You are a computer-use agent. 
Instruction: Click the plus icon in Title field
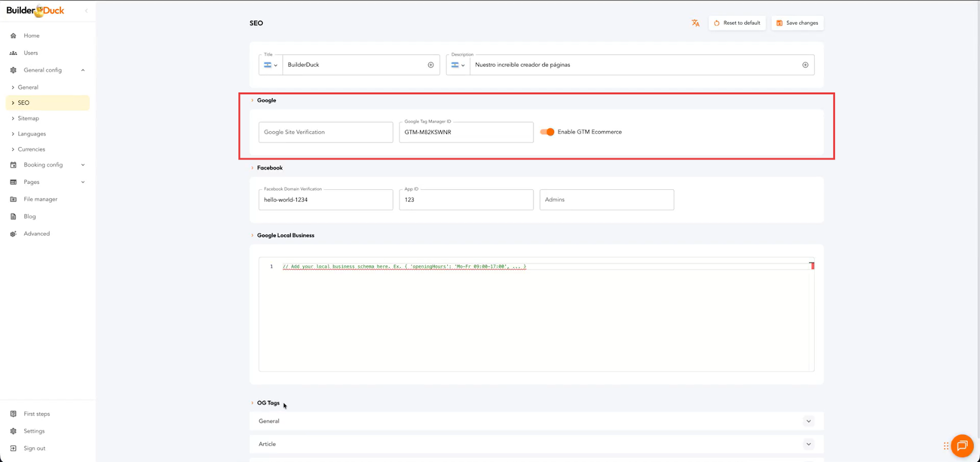pyautogui.click(x=431, y=65)
